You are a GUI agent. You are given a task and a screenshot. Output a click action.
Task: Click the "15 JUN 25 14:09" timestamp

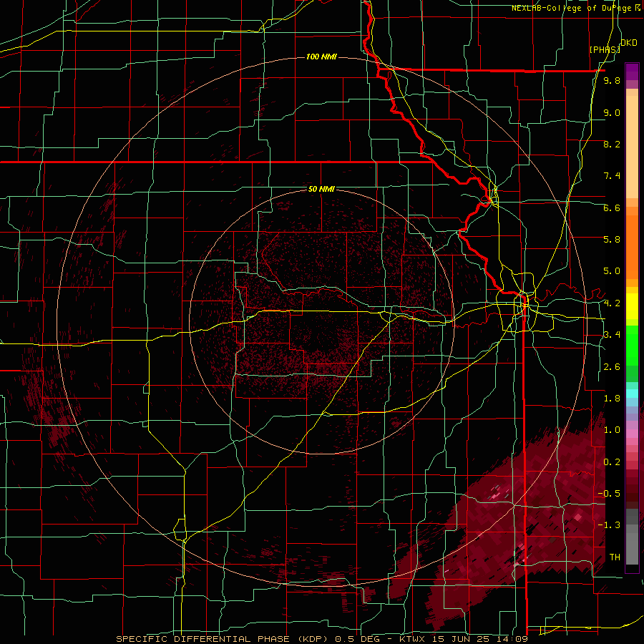pos(479,639)
